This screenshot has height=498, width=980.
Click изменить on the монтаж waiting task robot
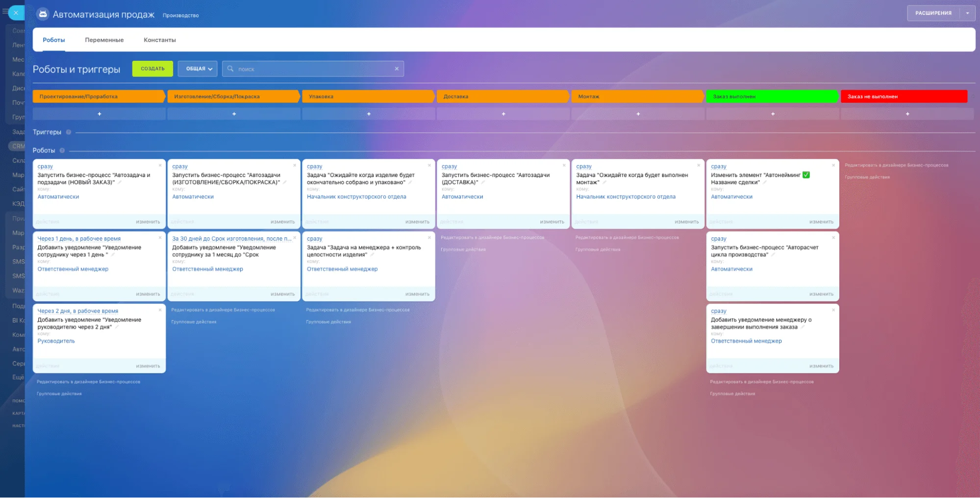tap(687, 222)
